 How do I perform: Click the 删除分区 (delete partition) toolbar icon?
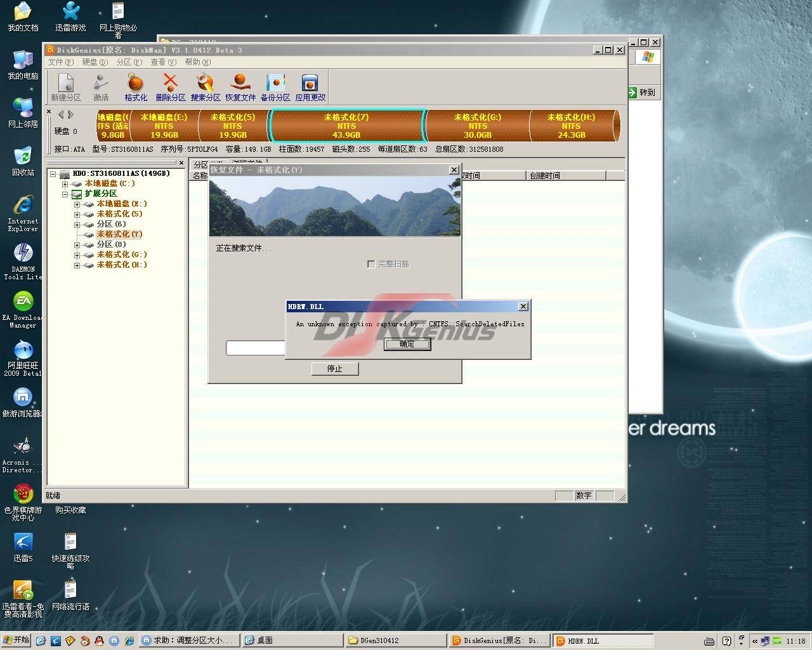point(171,87)
